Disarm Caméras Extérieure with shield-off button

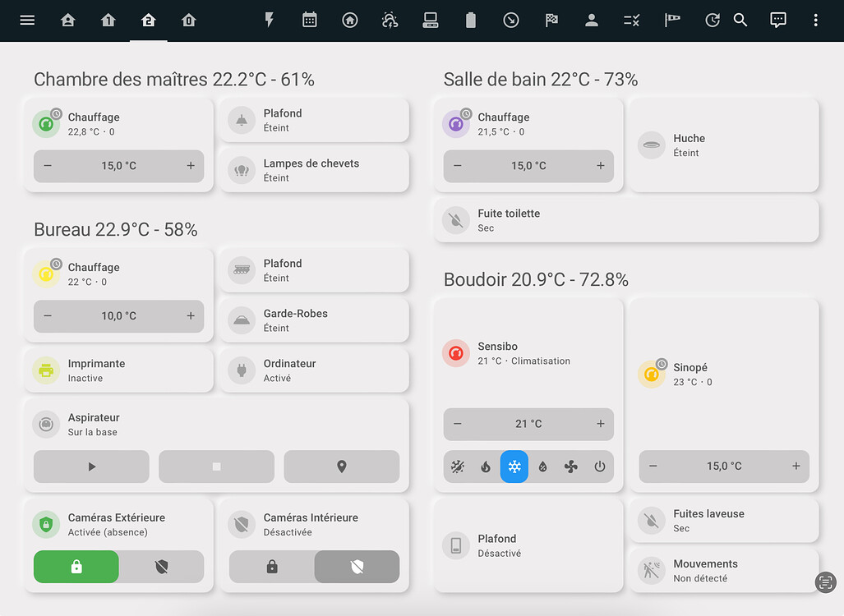coord(161,567)
